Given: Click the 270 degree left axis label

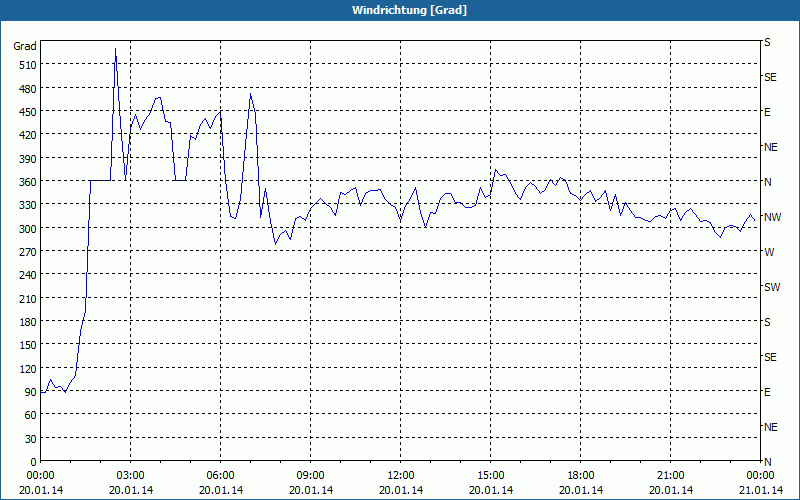Looking at the screenshot, I should tap(25, 252).
